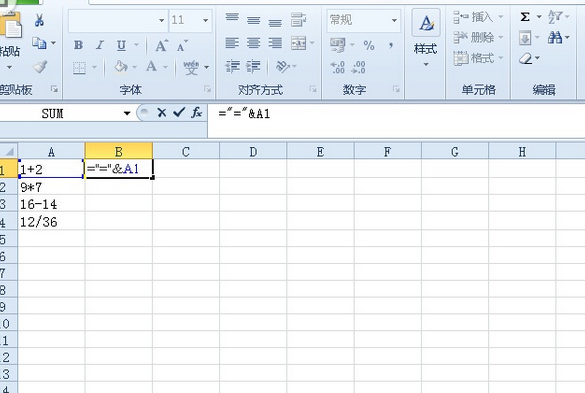Screen dimensions: 585x393
Task: Click in the formula bar text
Action: (x=244, y=113)
